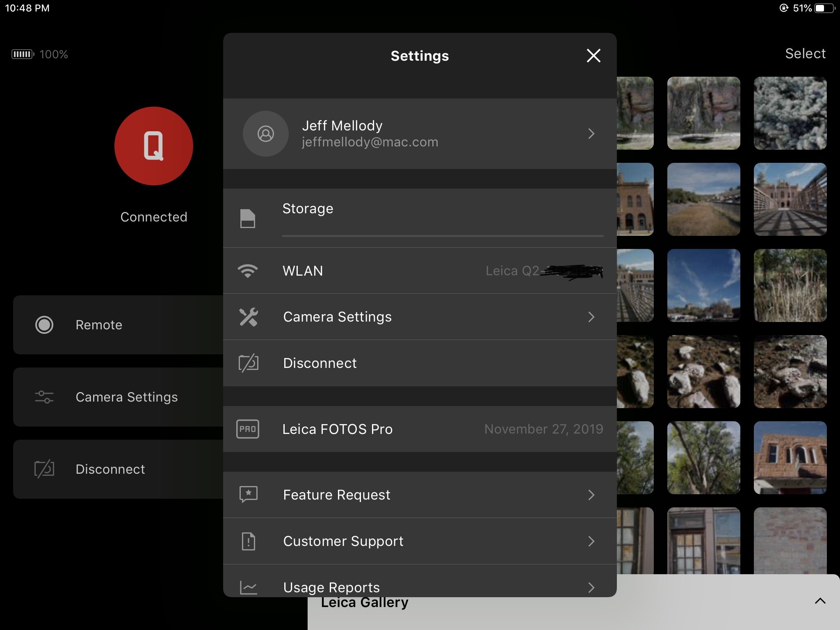Open the old storefront door thumbnail

pyautogui.click(x=704, y=541)
